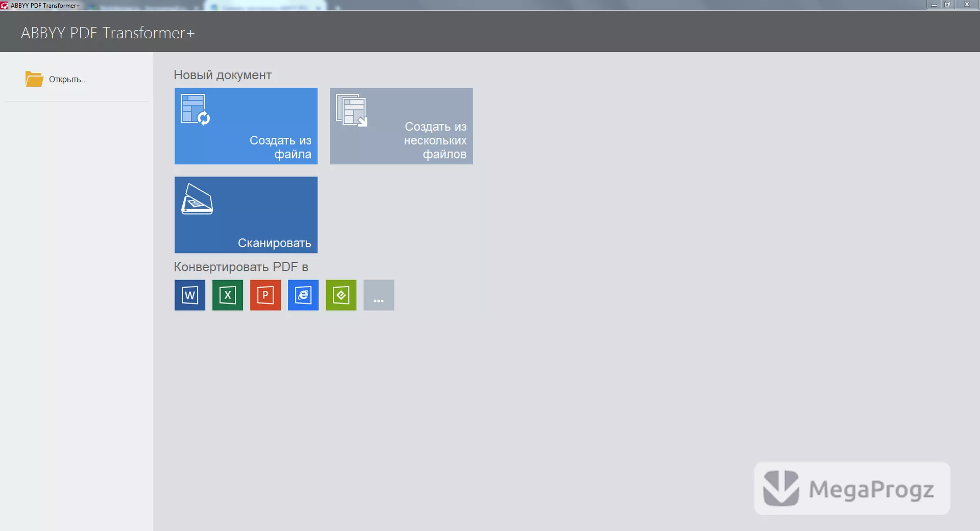The image size is (980, 531).
Task: Show more conversion formats via the ellipsis tile
Action: [379, 295]
